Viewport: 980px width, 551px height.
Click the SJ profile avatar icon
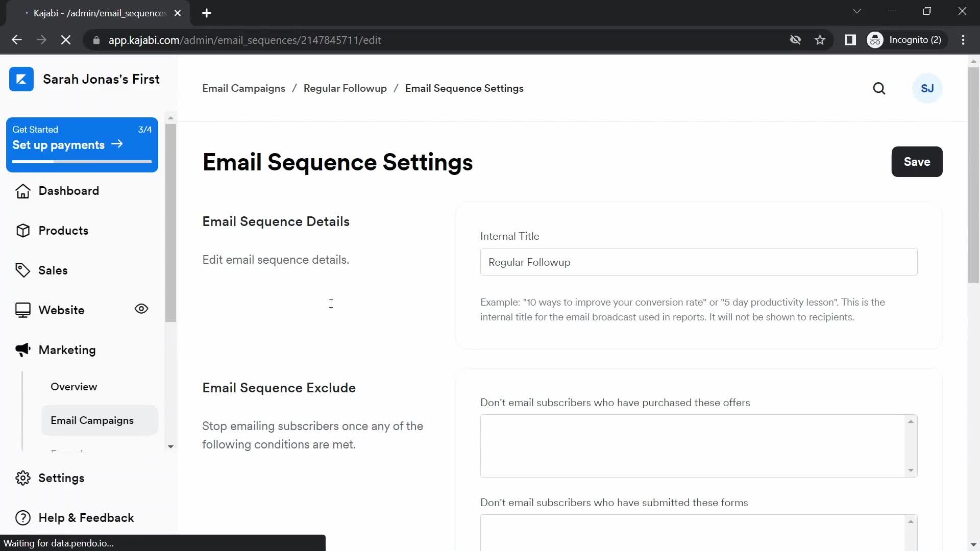click(x=927, y=88)
